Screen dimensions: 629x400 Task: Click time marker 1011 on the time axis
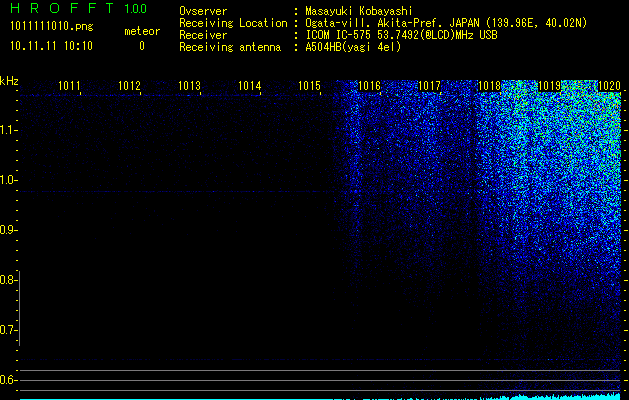(69, 86)
